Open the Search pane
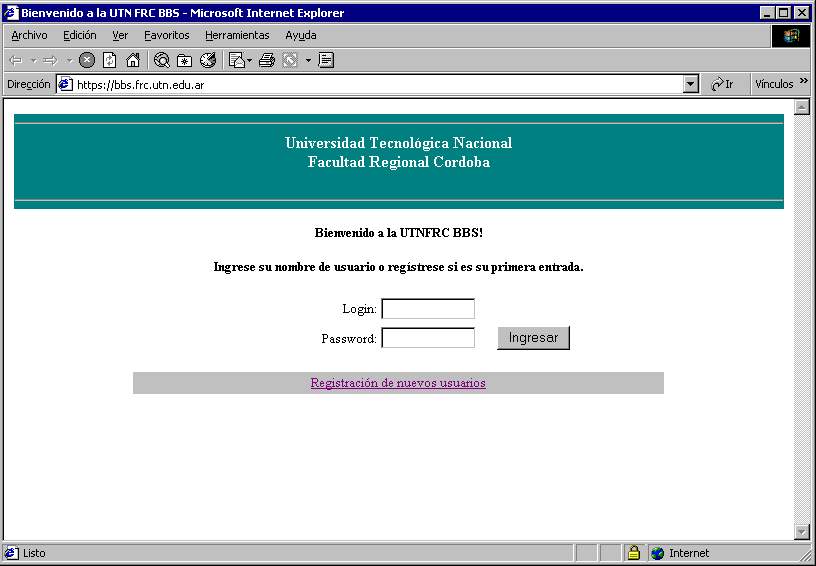 click(162, 61)
